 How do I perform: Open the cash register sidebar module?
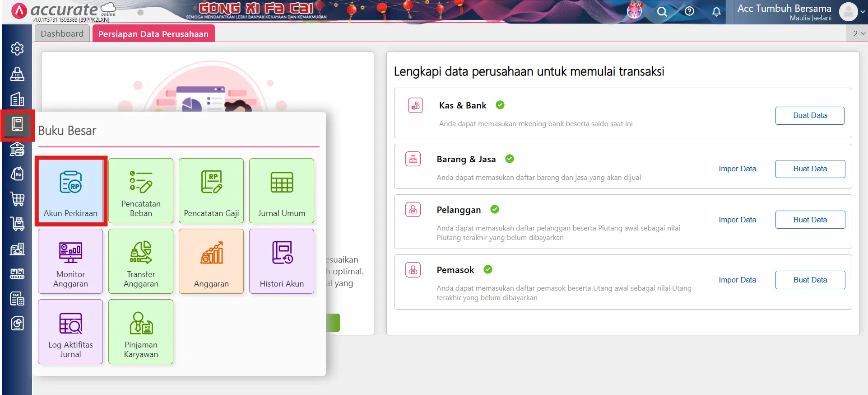pyautogui.click(x=17, y=74)
